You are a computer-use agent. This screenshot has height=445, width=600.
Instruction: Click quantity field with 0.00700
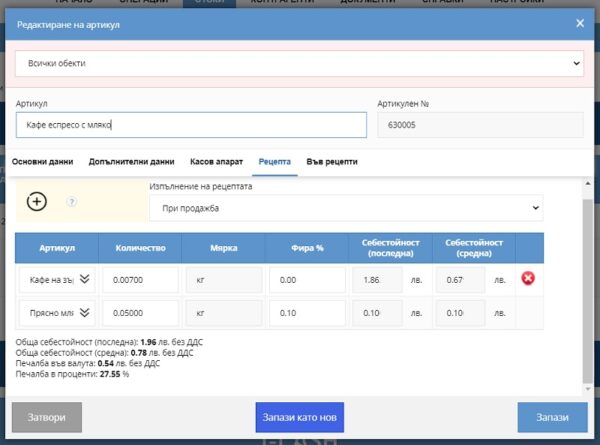tap(141, 281)
